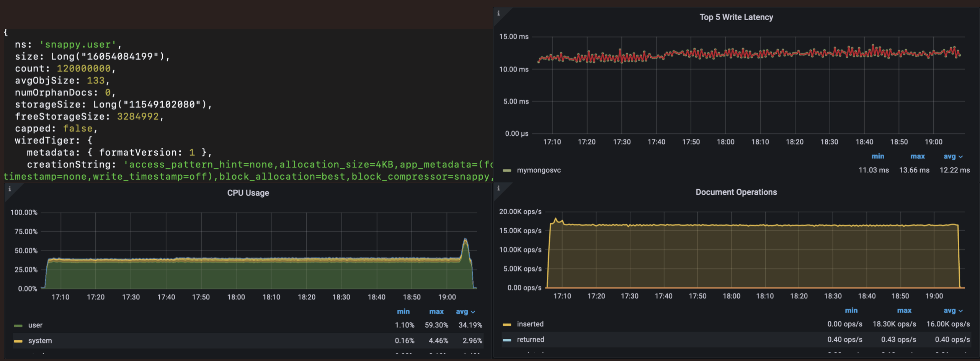This screenshot has width=980, height=361.
Task: Click the avgObjSize value 133
Action: click(x=96, y=81)
